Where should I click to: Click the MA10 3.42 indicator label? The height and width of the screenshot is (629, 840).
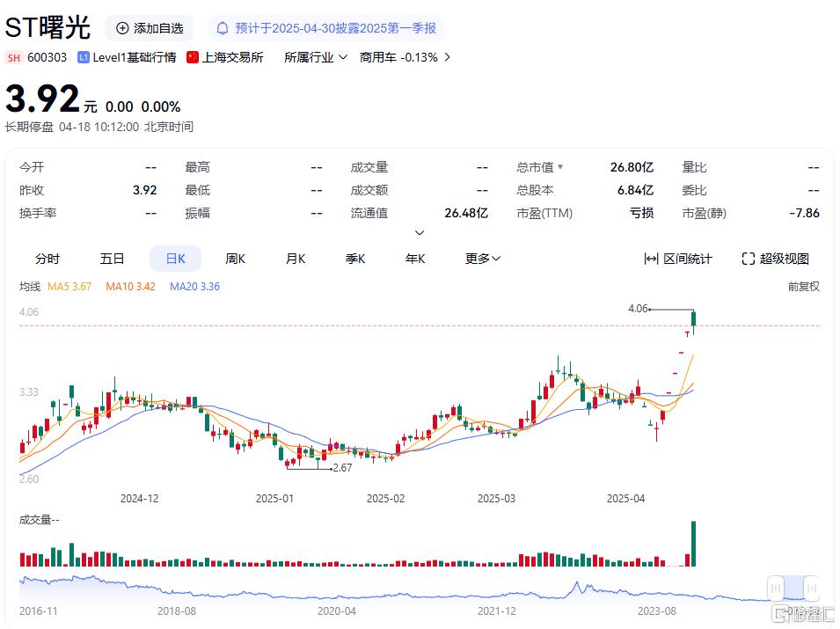pos(130,287)
